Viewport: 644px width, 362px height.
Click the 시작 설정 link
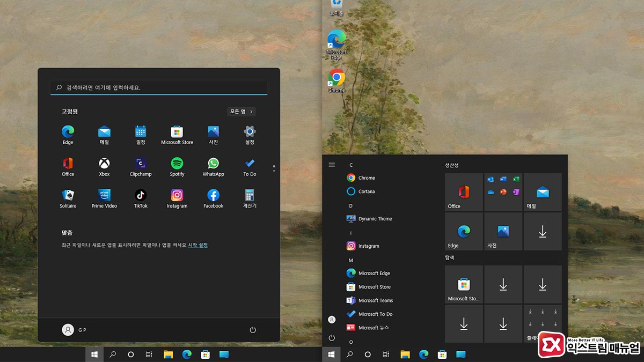(x=197, y=245)
